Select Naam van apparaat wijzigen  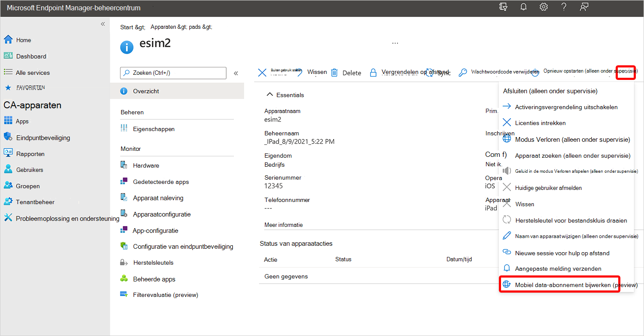(x=577, y=236)
